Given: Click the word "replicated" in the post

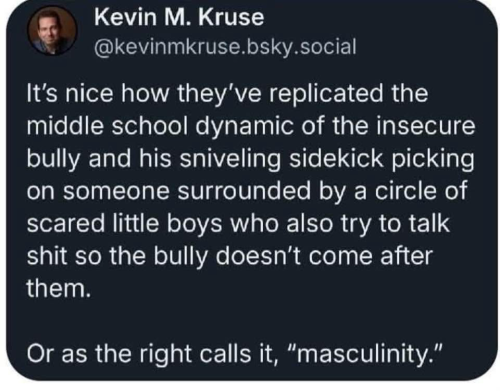Looking at the screenshot, I should 327,93.
